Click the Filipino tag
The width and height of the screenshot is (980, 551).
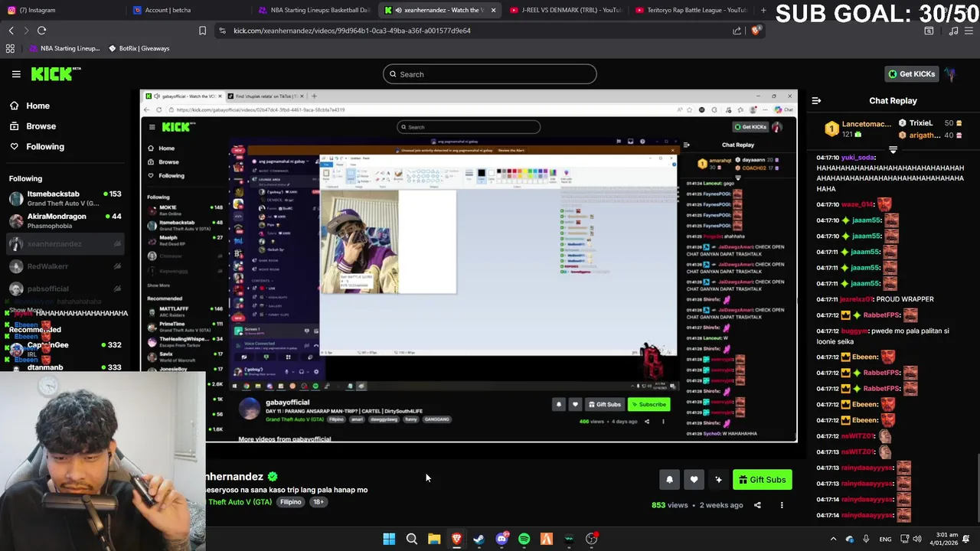pos(290,502)
